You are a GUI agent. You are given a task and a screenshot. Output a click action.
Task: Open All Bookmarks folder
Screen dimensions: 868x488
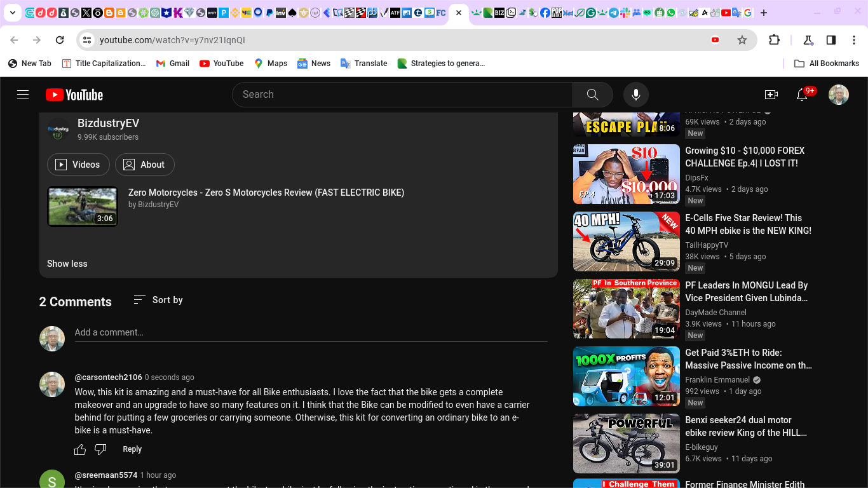tap(827, 64)
